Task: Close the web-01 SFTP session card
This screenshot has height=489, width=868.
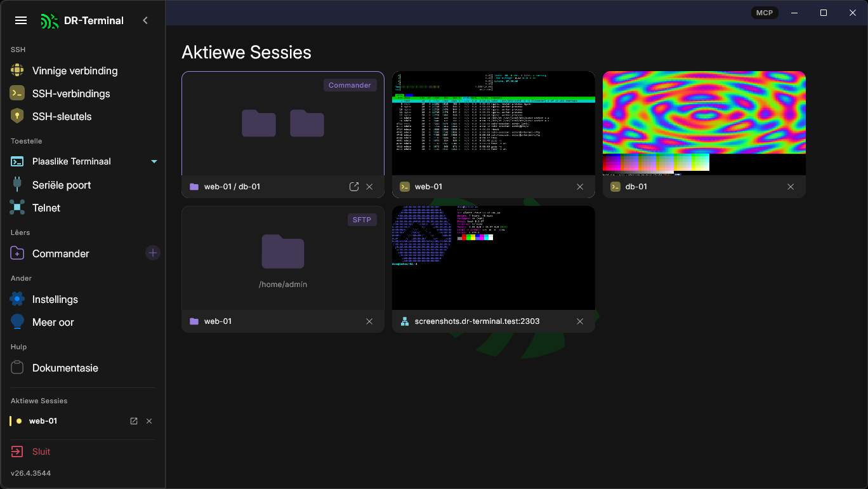Action: pos(369,321)
